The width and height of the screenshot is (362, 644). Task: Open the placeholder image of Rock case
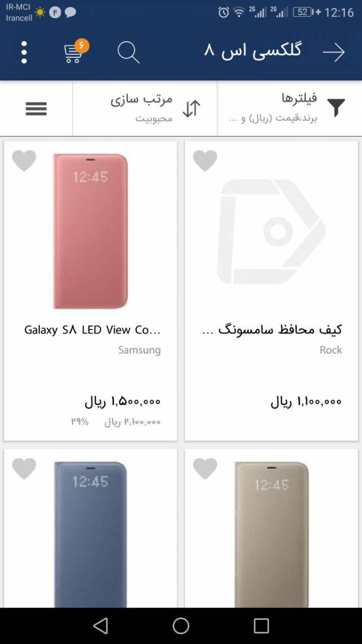(x=271, y=231)
